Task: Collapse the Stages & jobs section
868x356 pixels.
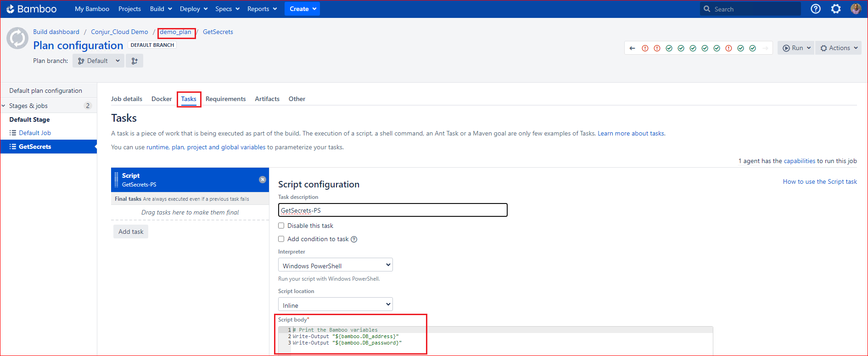Action: click(x=4, y=106)
